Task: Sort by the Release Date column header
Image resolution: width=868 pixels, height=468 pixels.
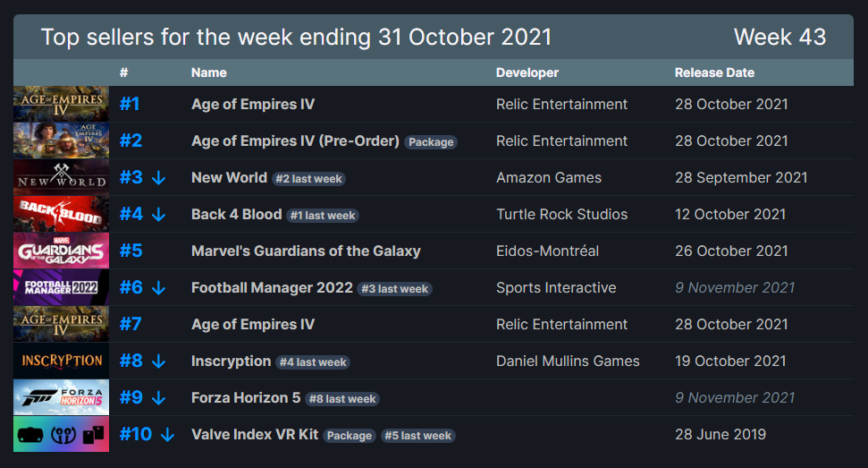Action: 714,72
